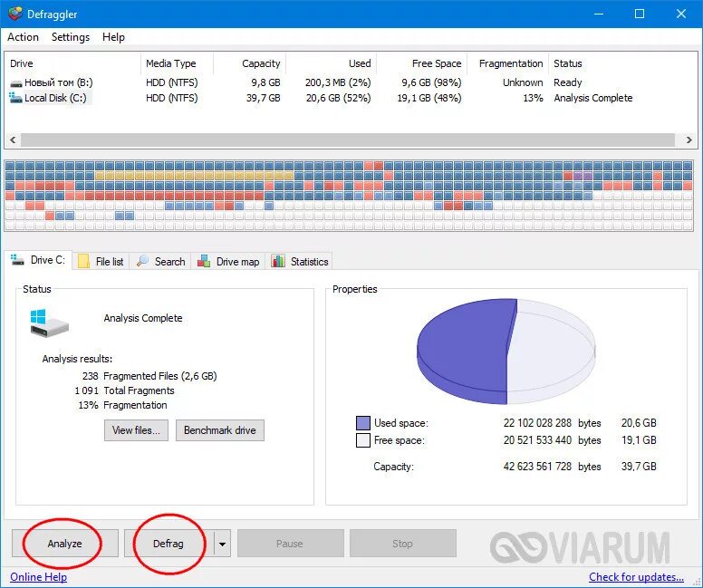Click the Benchmark drive button
703x588 pixels.
pos(219,430)
